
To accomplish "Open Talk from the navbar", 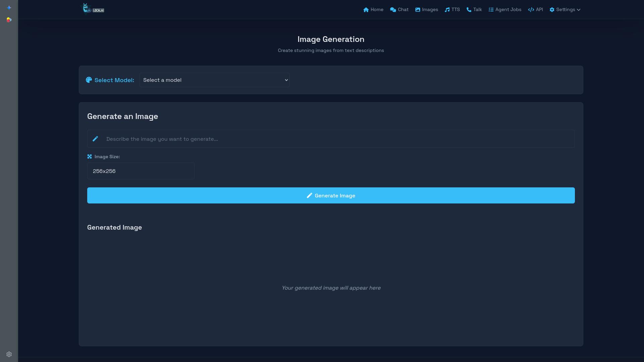I will [474, 9].
